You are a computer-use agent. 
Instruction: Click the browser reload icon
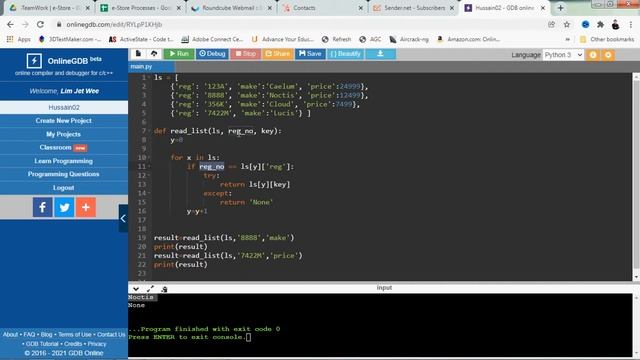pyautogui.click(x=40, y=24)
